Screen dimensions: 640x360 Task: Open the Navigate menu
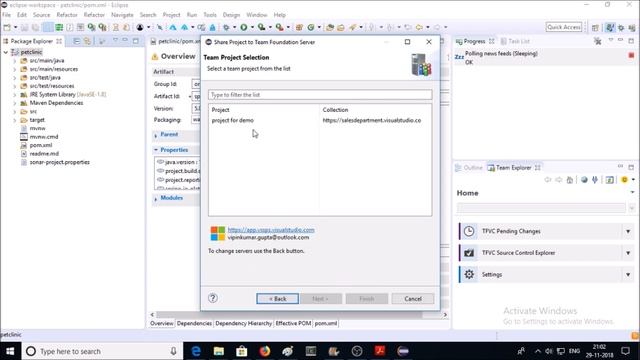[x=122, y=15]
